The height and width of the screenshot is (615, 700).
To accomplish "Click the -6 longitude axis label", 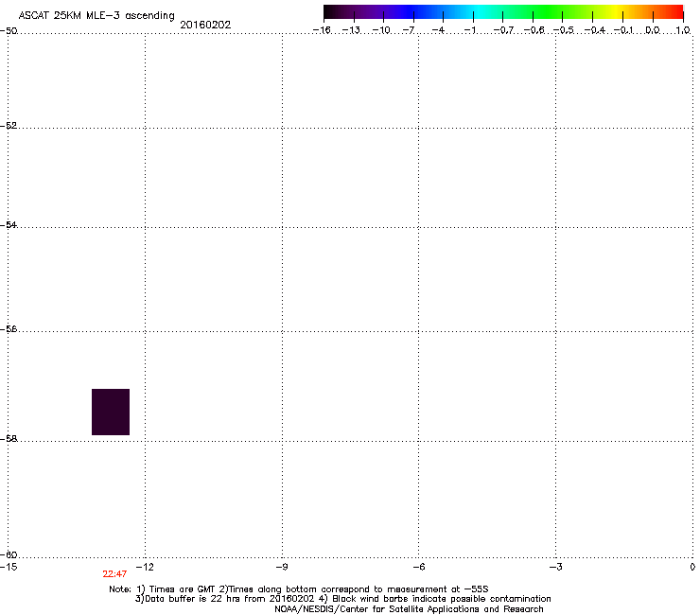I will 418,567.
